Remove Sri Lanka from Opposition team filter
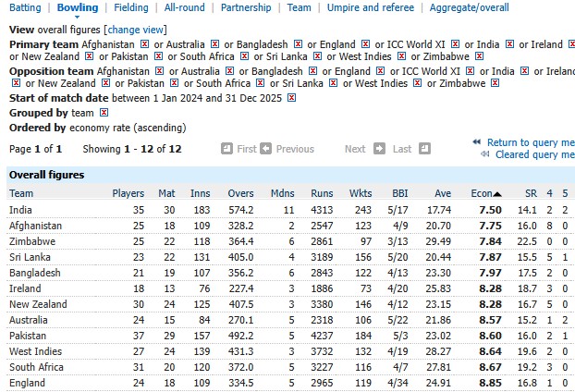The width and height of the screenshot is (575, 392). (334, 83)
